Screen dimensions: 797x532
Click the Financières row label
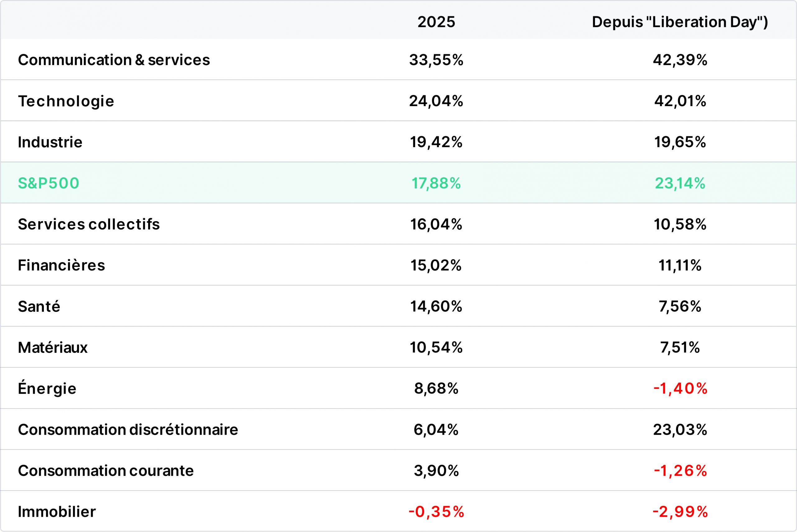pos(61,265)
